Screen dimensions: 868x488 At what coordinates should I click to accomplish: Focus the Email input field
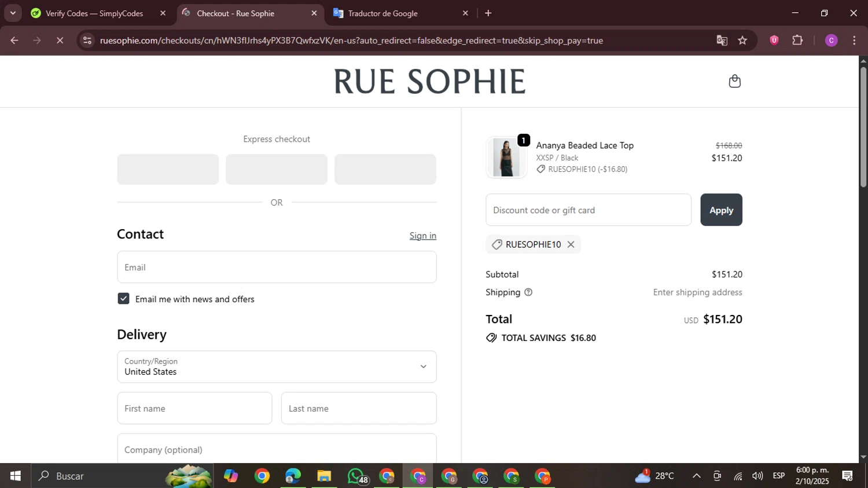pyautogui.click(x=277, y=267)
